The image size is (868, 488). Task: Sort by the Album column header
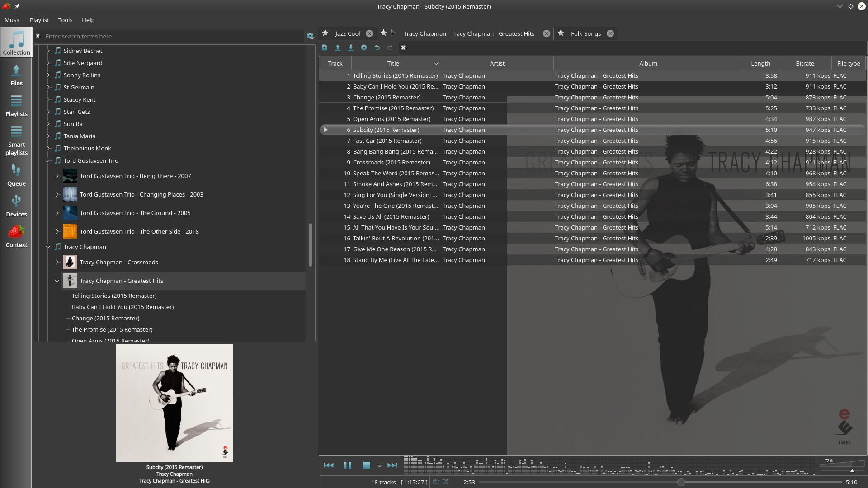(x=648, y=64)
